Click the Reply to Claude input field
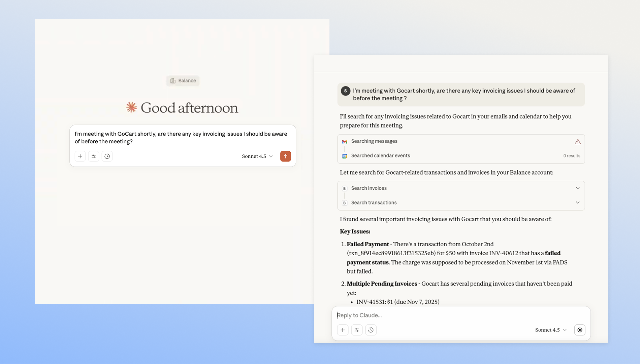640x364 pixels. tap(461, 315)
